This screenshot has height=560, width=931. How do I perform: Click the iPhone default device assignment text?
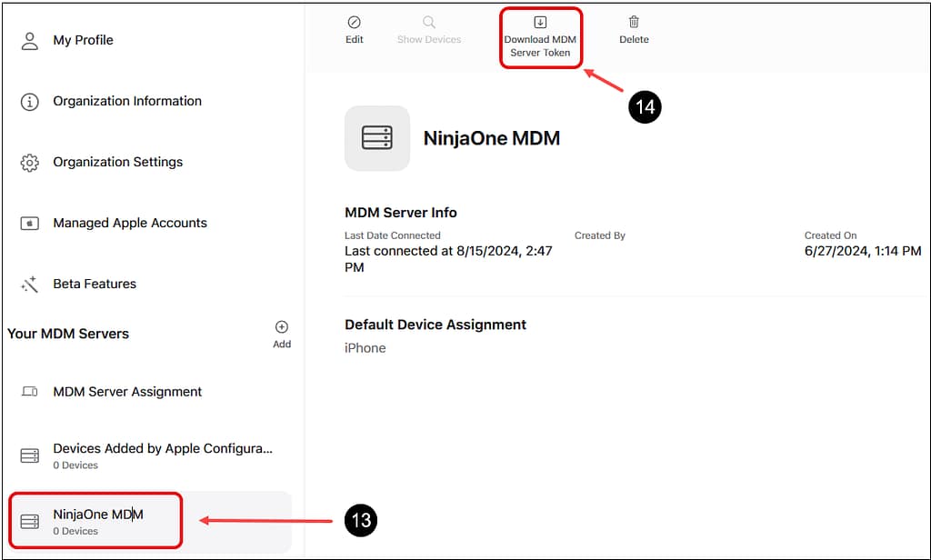coord(365,348)
